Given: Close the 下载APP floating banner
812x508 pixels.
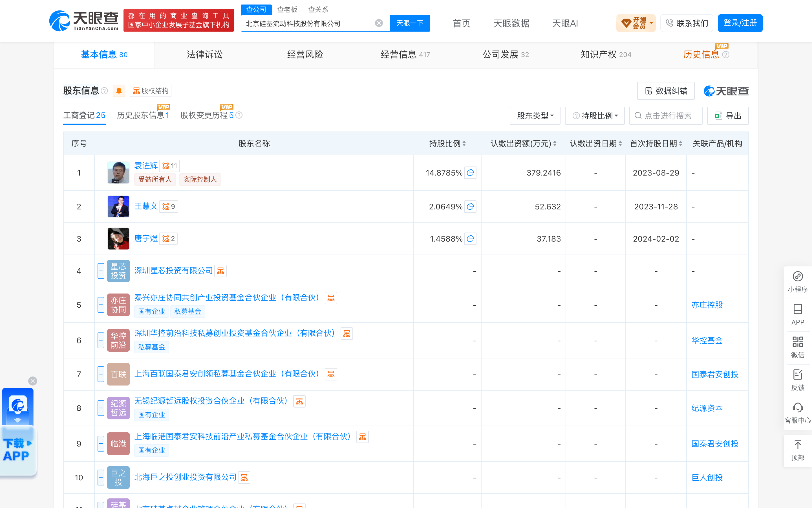Looking at the screenshot, I should pos(32,381).
